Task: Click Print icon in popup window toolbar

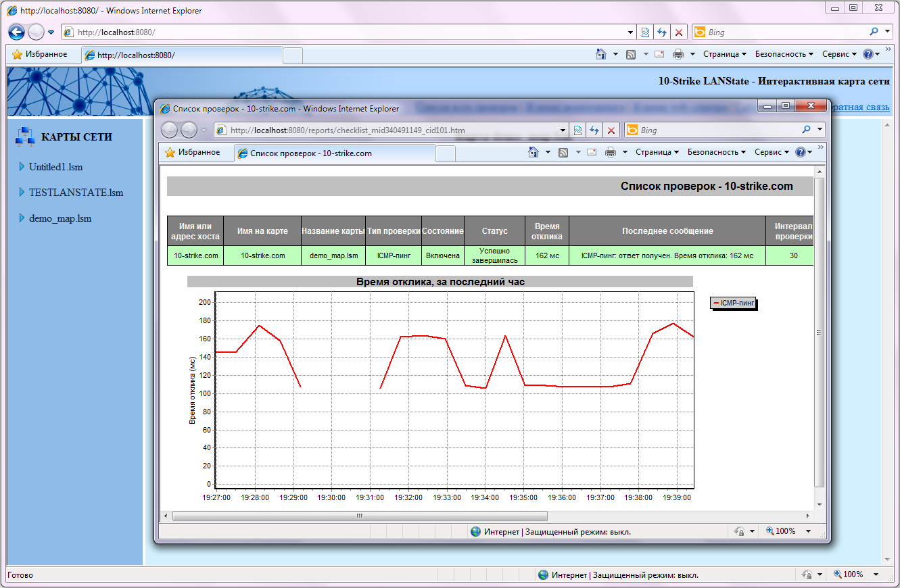Action: [x=611, y=152]
